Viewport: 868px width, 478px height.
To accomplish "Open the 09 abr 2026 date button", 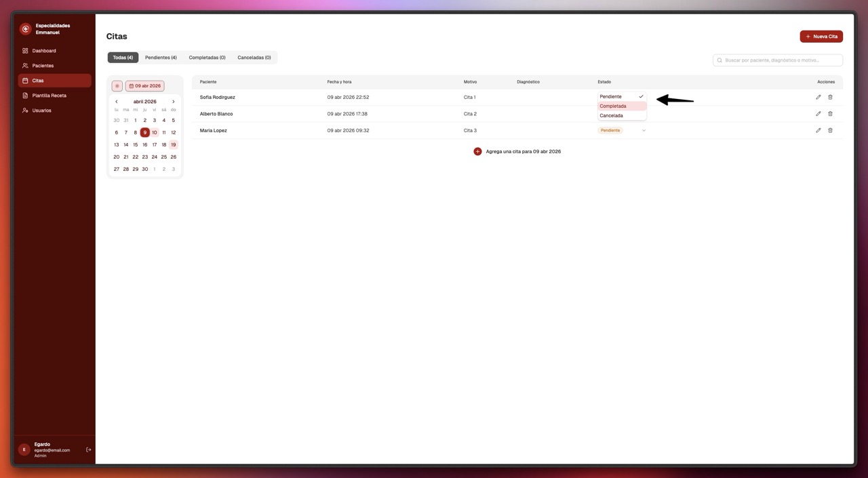I will tap(144, 86).
